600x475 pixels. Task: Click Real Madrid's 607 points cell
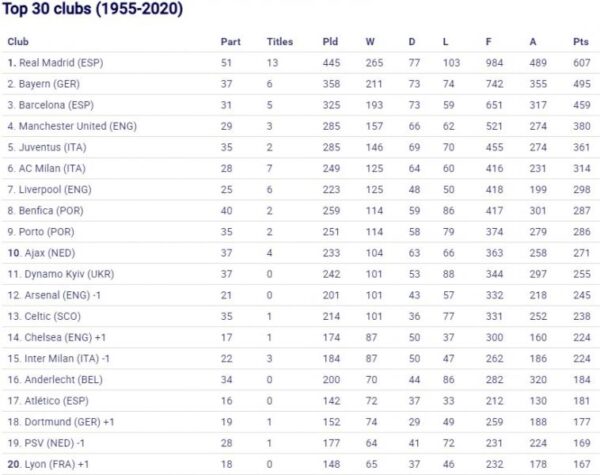[580, 62]
